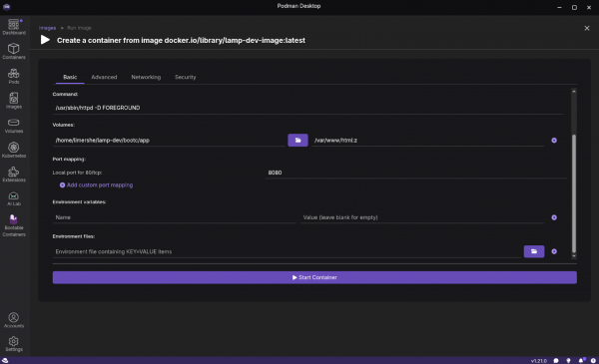Screen dimensions: 599x364
Task: Open the Extensions sidebar icon
Action: (x=14, y=175)
